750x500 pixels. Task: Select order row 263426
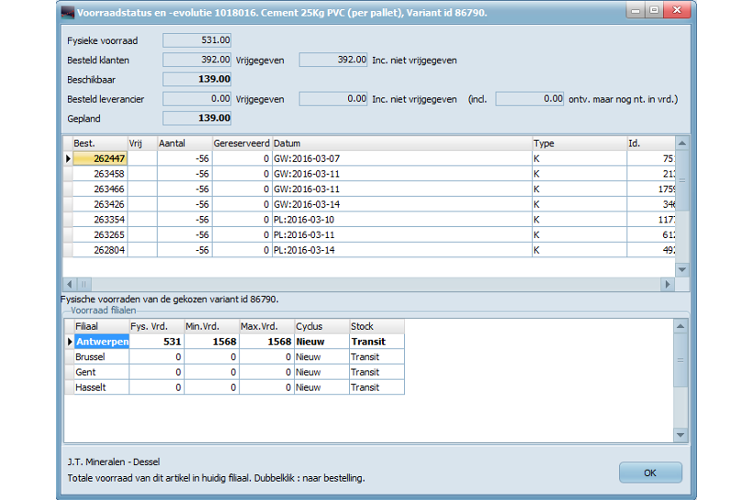tap(369, 204)
